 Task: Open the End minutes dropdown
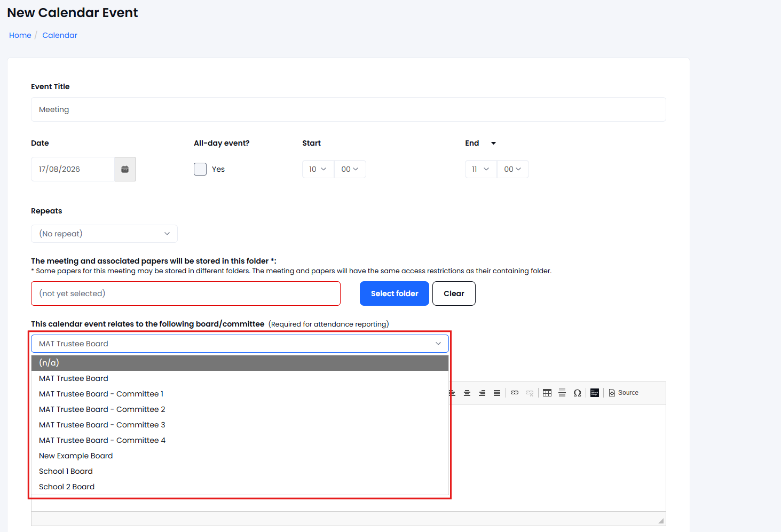[513, 169]
